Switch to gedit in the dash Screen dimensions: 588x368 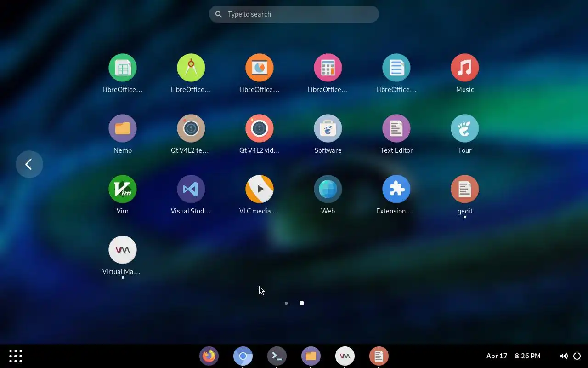(379, 356)
